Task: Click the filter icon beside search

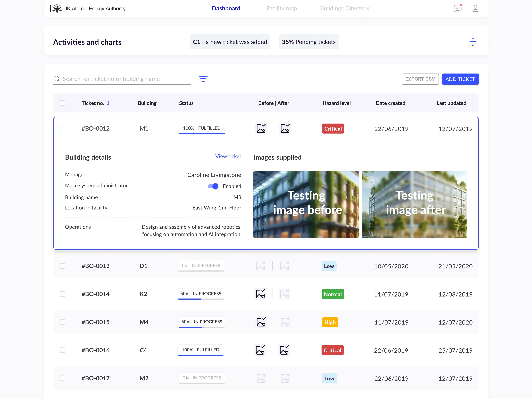Action: (x=203, y=79)
